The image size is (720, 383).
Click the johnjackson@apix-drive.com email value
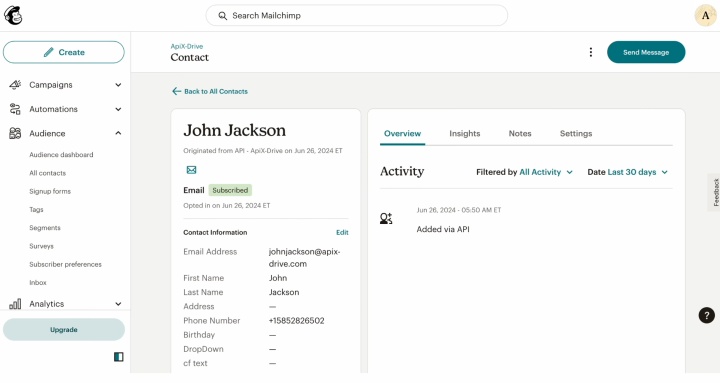[304, 258]
